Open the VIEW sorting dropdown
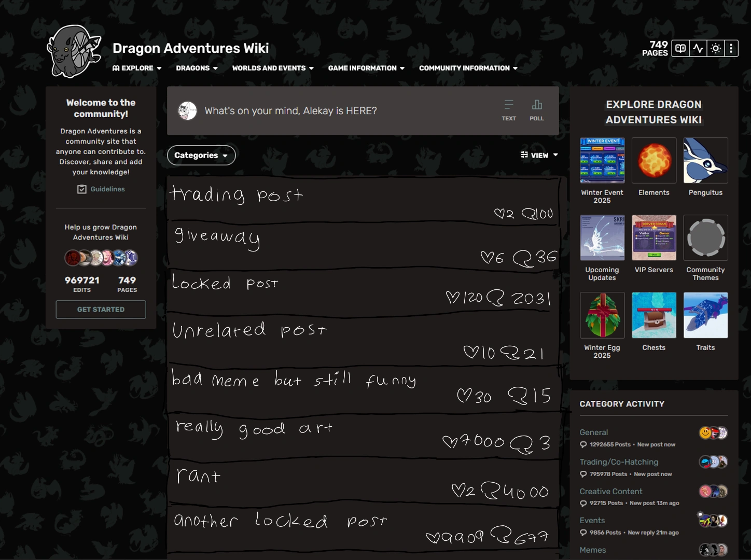Image resolution: width=751 pixels, height=560 pixels. (539, 155)
